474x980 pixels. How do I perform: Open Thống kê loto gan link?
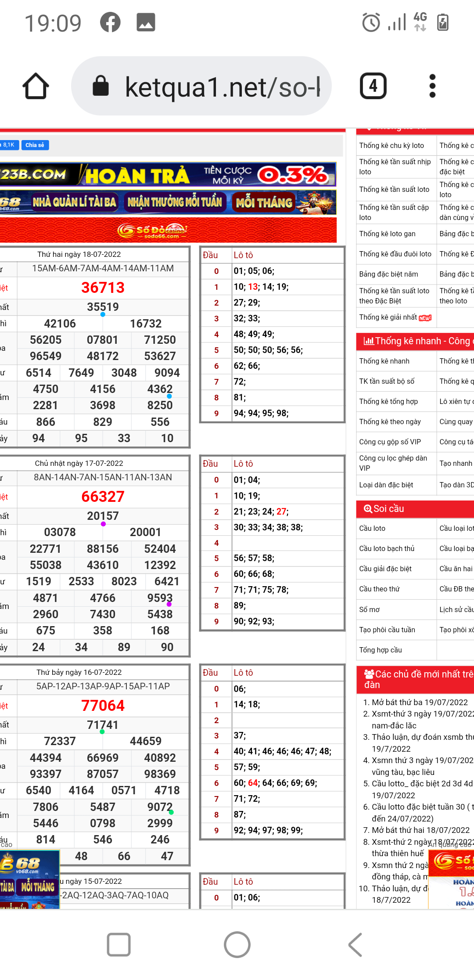(x=387, y=234)
